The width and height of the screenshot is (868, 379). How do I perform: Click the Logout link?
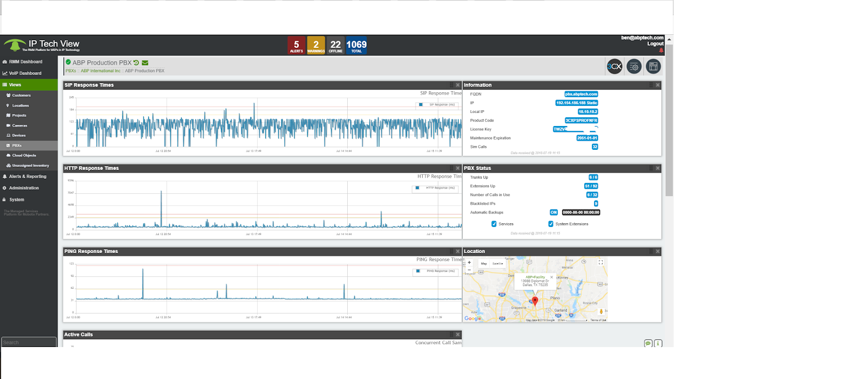coord(655,44)
